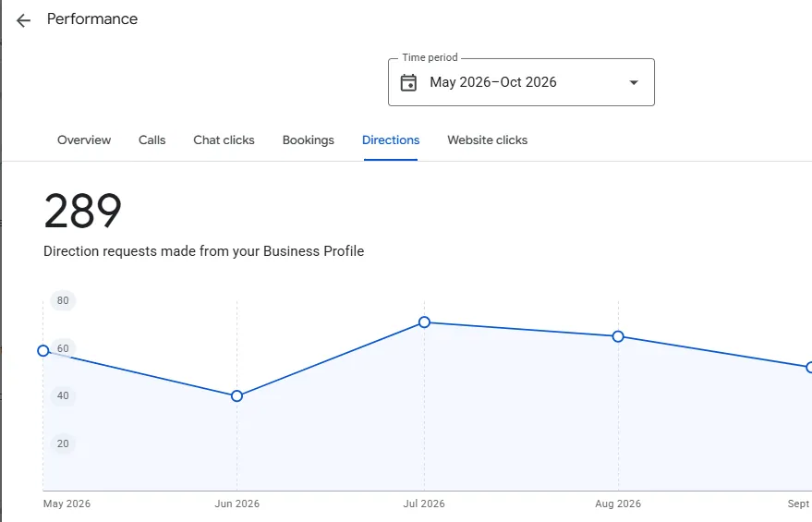Select the Directions tab
Viewport: 812px width, 522px height.
pos(391,140)
